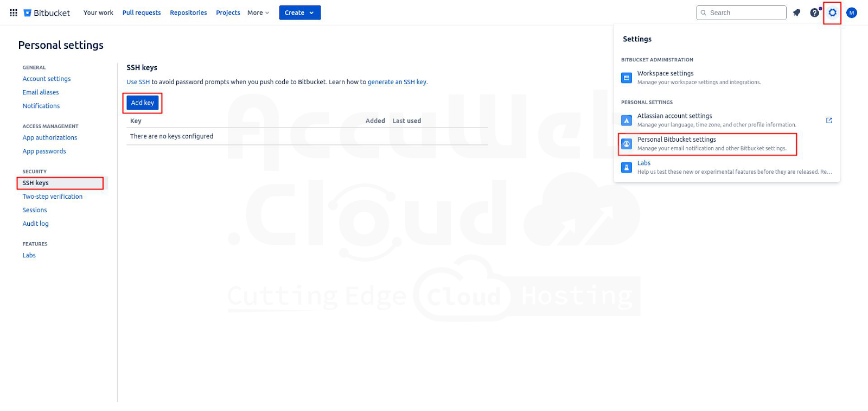Open the app switcher grid icon
The height and width of the screenshot is (411, 868).
pos(14,12)
